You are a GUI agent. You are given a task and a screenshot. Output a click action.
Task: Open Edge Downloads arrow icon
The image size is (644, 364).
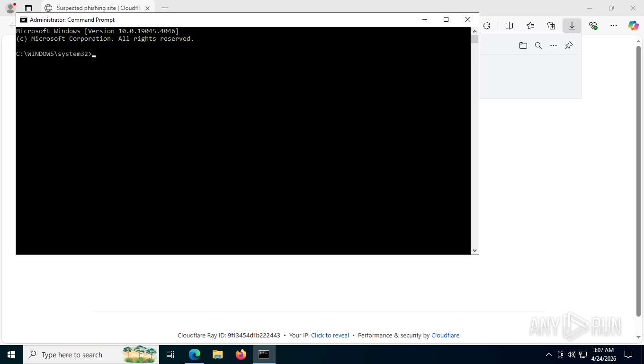(x=572, y=26)
